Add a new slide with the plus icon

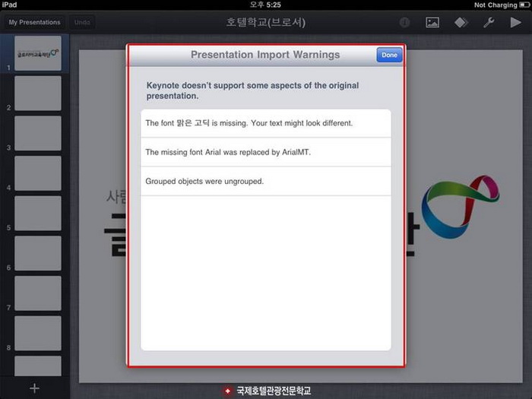click(34, 388)
